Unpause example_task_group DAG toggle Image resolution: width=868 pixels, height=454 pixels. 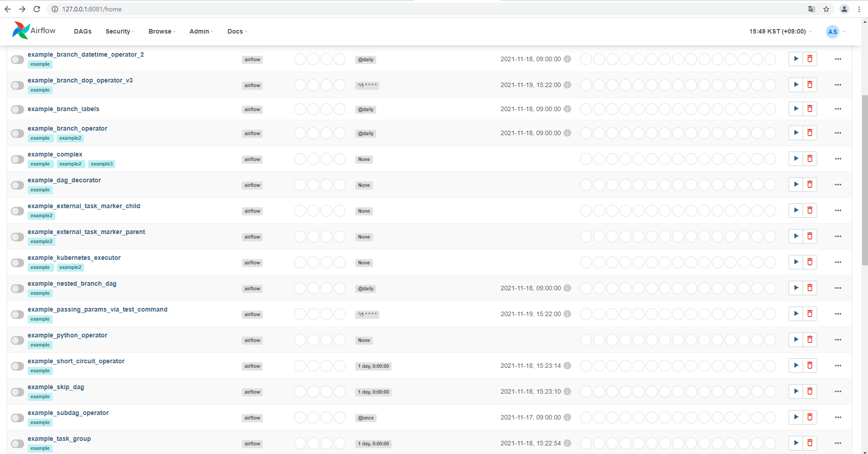[x=17, y=444]
